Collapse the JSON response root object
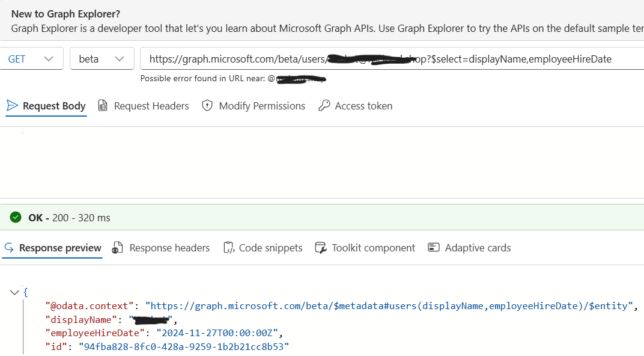 click(14, 293)
